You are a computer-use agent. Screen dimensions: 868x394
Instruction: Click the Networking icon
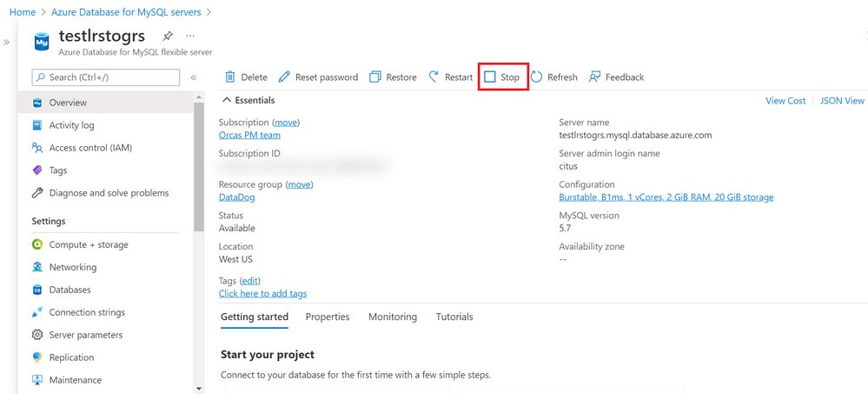(x=37, y=267)
